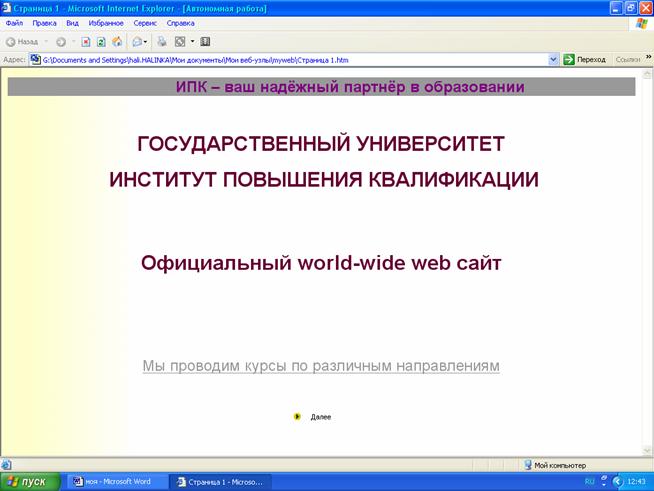The image size is (654, 491).
Task: Go to the Home page icon
Action: (117, 42)
